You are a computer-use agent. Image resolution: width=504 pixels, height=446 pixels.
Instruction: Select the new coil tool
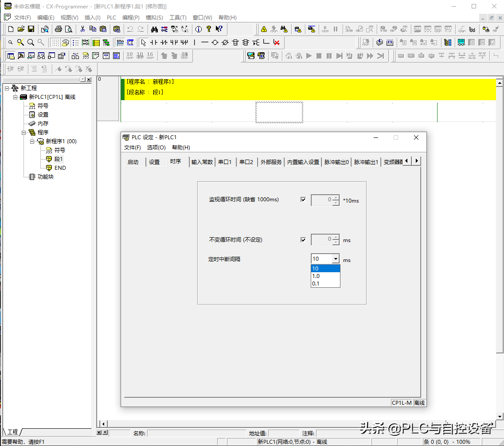pyautogui.click(x=215, y=43)
